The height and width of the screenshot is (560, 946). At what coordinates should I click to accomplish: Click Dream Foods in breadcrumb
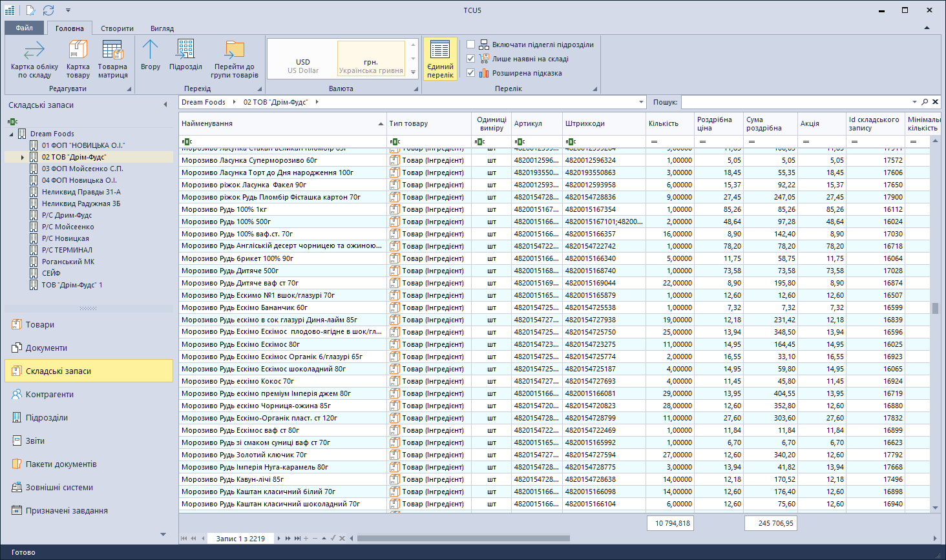click(204, 102)
